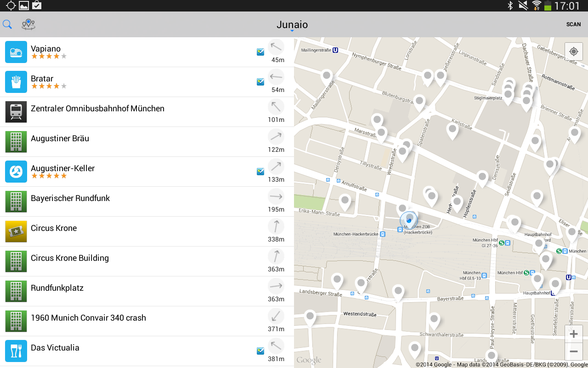Tap the muted sound status icon
The height and width of the screenshot is (368, 588).
(523, 6)
